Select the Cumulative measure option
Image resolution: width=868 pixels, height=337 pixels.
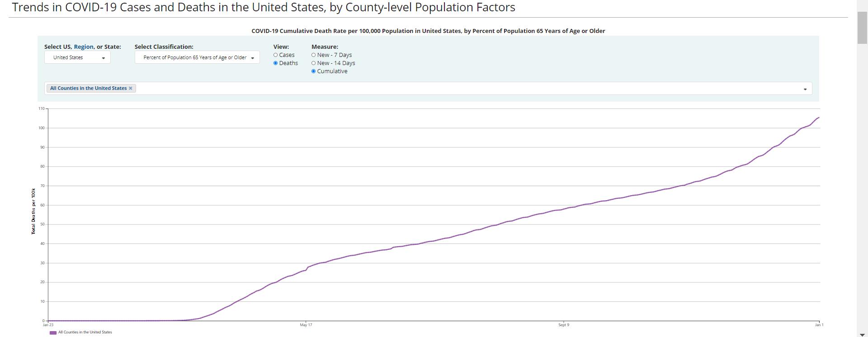click(x=313, y=71)
